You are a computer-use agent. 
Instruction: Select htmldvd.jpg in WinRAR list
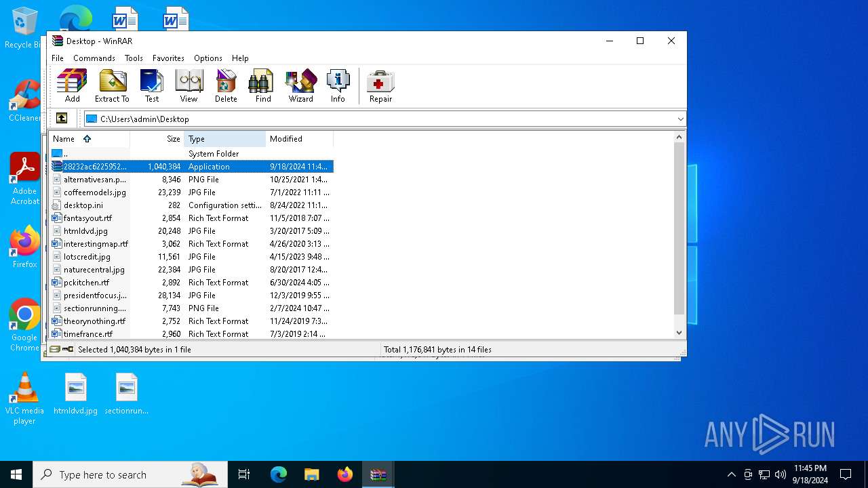pyautogui.click(x=191, y=231)
